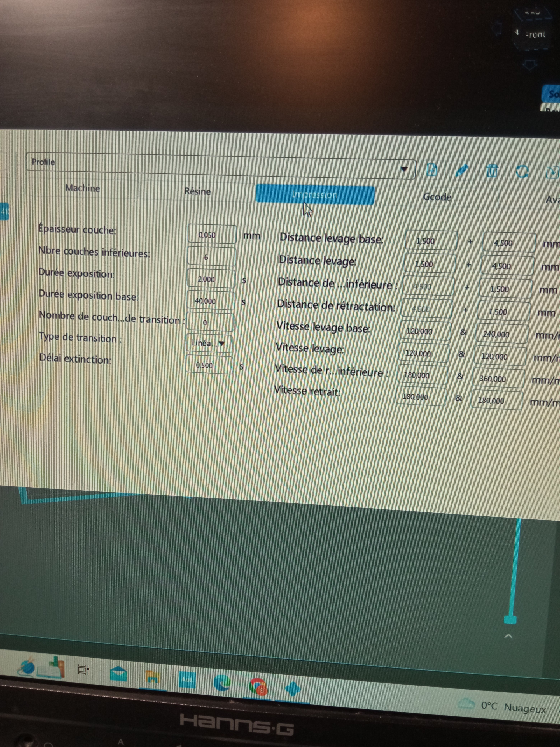Click the layer slider handle
560x747 pixels.
click(510, 620)
